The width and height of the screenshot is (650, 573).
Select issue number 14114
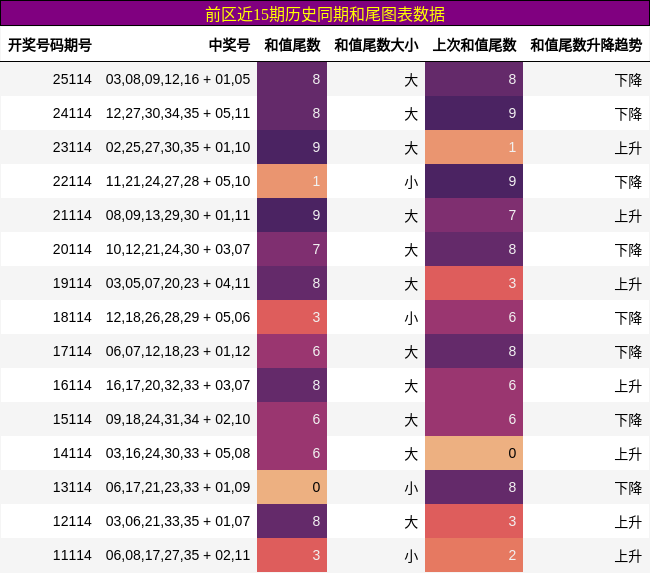[72, 453]
